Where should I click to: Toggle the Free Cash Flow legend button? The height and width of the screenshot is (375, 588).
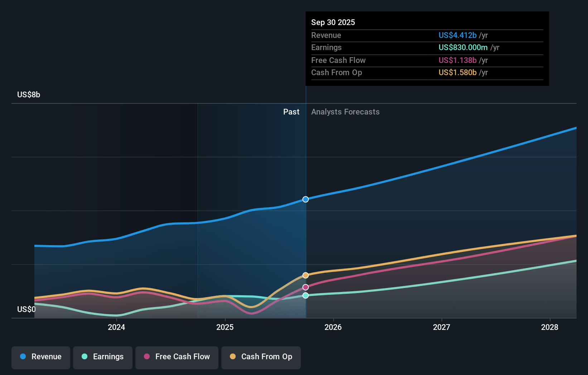[177, 357]
